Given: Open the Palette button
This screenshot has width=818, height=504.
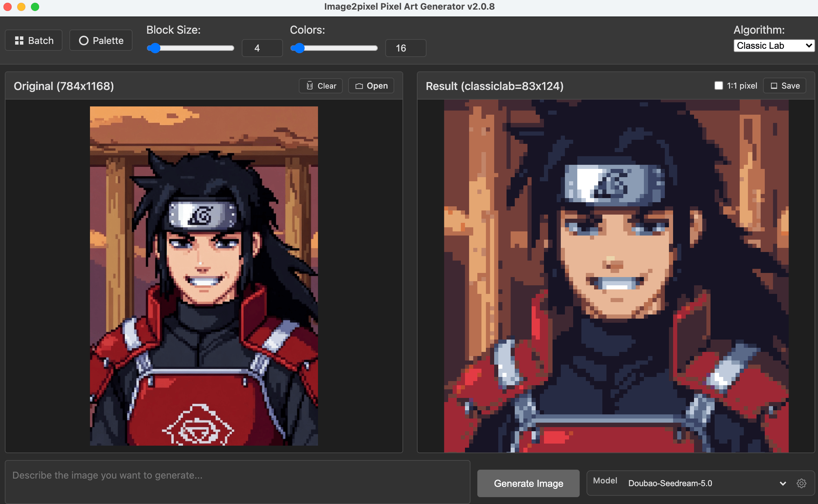Looking at the screenshot, I should 101,41.
